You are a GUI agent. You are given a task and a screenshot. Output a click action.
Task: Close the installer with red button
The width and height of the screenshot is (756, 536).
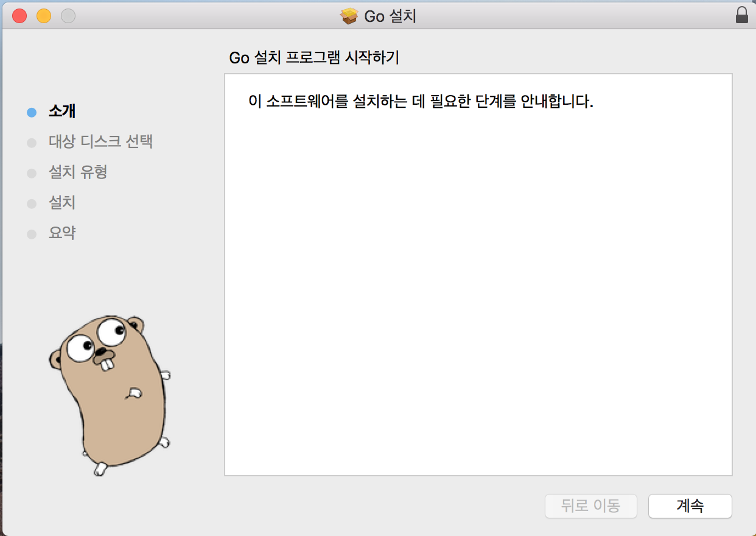click(19, 16)
